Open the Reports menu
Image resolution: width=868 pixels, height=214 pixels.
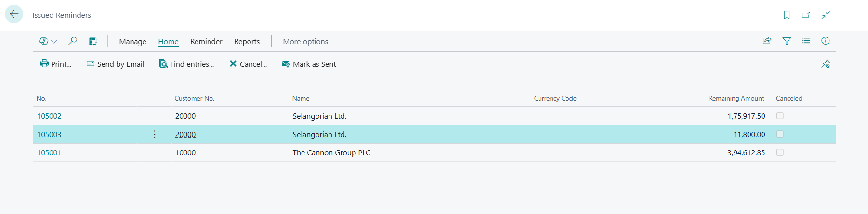[247, 42]
